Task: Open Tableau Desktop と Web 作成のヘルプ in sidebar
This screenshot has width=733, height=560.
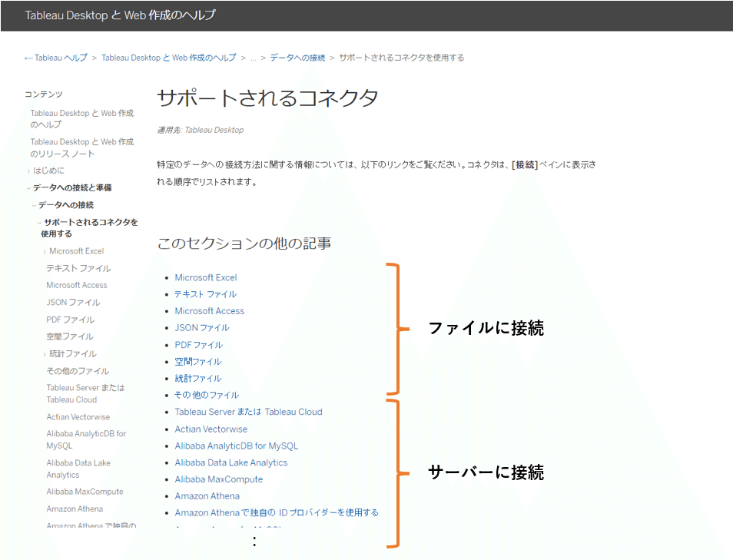Action: point(81,119)
